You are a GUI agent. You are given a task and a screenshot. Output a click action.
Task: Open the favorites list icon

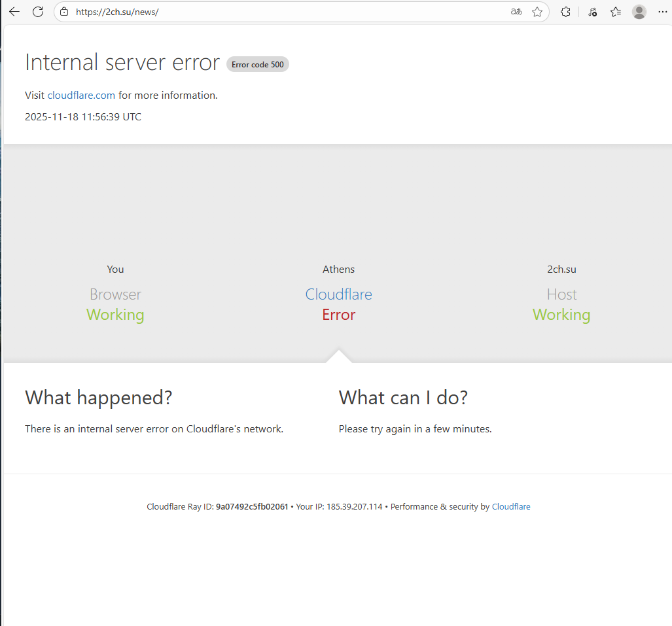point(616,12)
